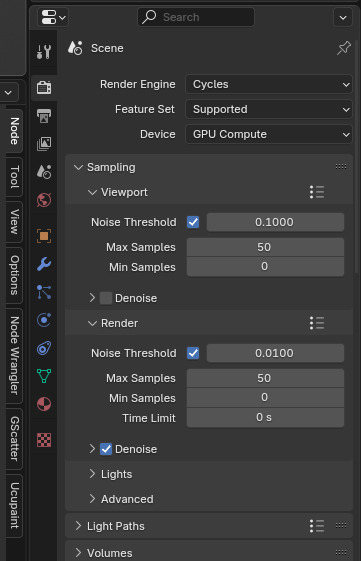
Task: Open Modifier properties wrench icon
Action: click(44, 264)
